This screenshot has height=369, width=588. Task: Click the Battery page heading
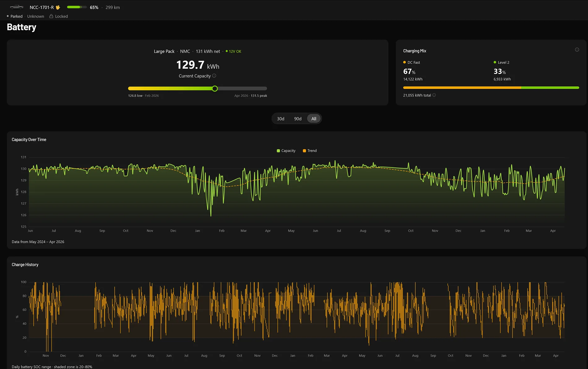click(22, 27)
